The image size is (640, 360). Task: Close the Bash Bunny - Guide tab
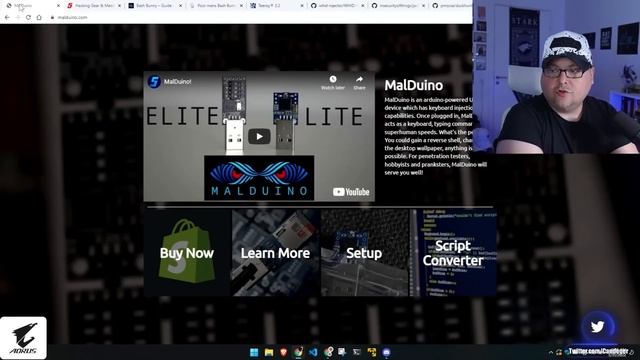pyautogui.click(x=180, y=6)
